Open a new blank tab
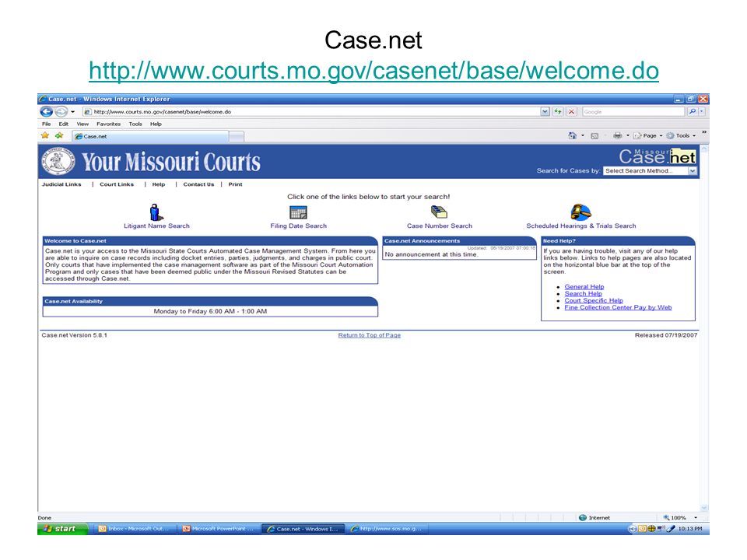 237,137
